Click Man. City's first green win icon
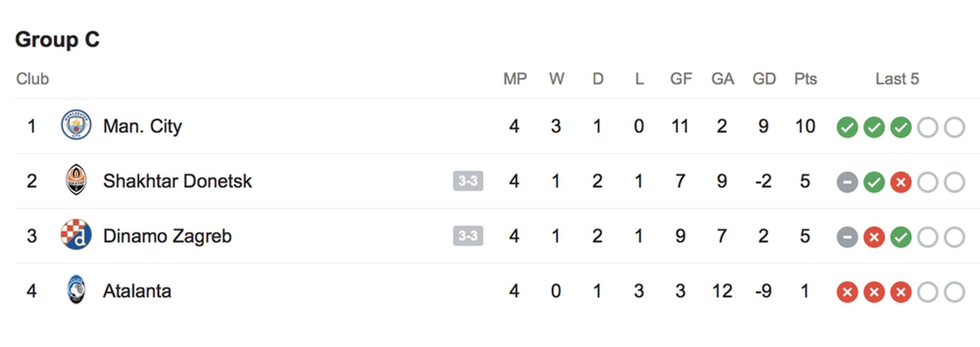 click(847, 127)
